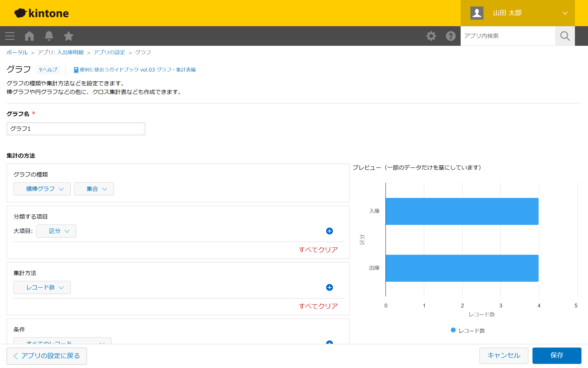Open 入出庫明細 breadcrumb link
The image size is (588, 368).
pos(70,52)
